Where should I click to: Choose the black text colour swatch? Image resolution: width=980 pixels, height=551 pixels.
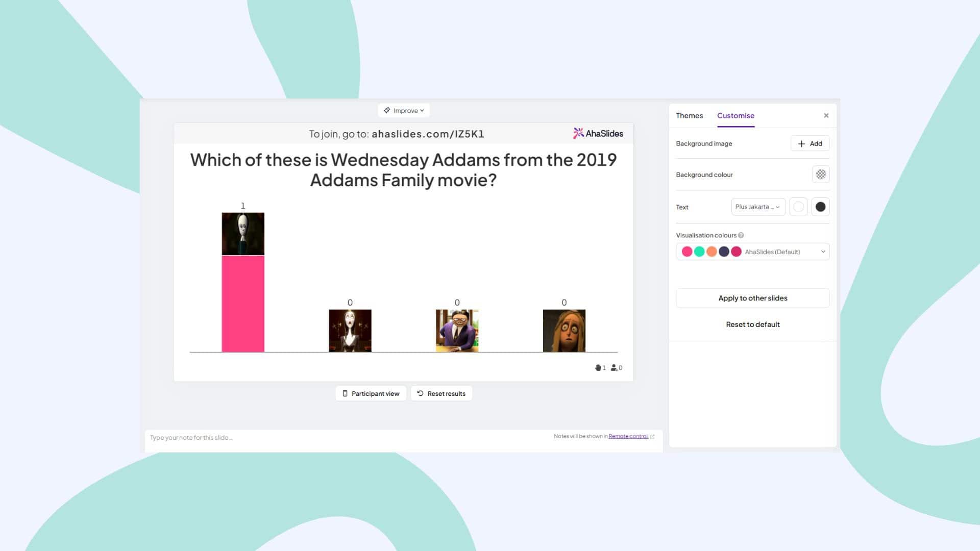(820, 207)
